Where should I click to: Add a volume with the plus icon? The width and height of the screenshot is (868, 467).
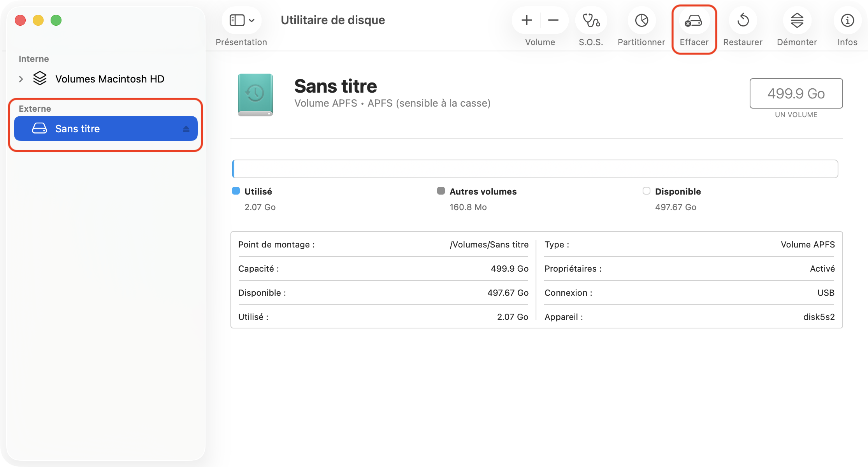point(526,20)
